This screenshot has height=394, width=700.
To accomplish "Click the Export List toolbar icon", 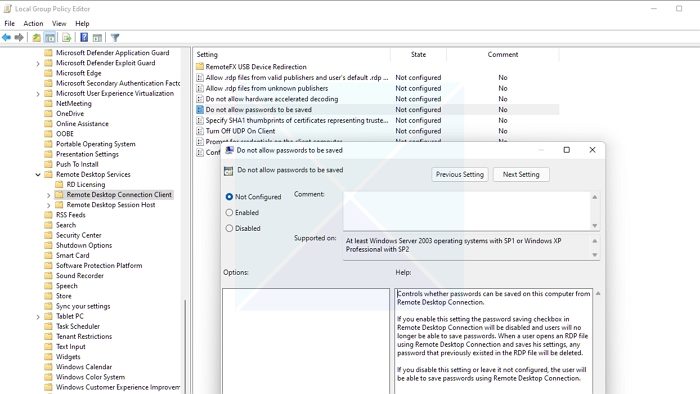I will 67,37.
